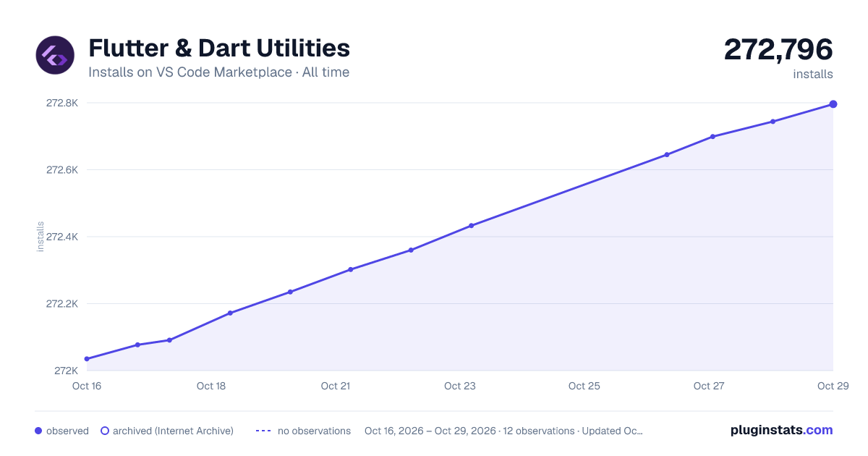The height and width of the screenshot is (456, 868).
Task: Click the Oct 16 first data point
Action: point(87,359)
